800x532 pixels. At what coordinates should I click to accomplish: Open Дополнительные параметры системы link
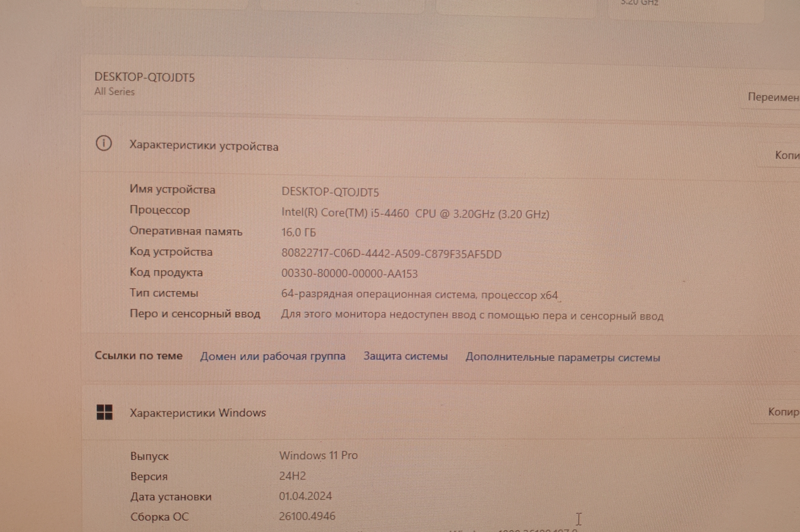(x=563, y=358)
